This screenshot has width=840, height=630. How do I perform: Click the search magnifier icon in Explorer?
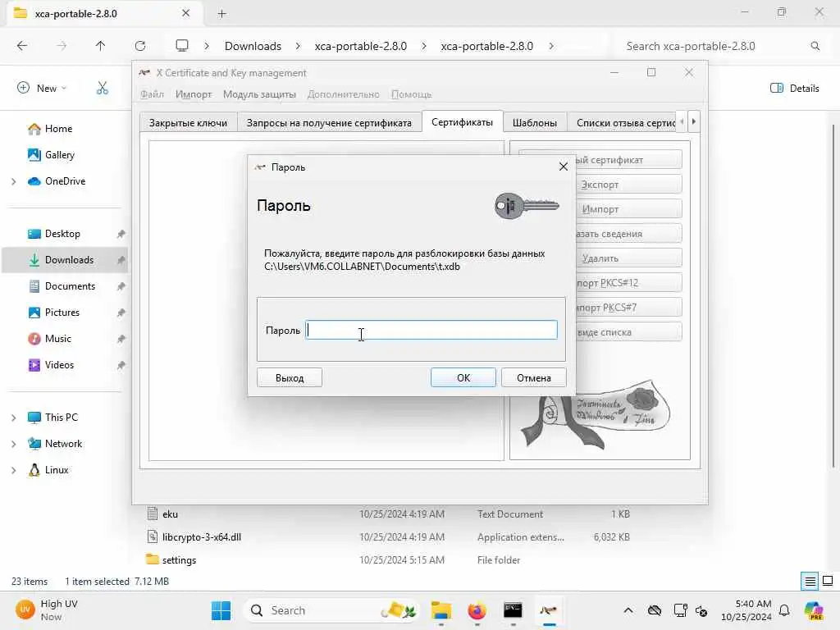pyautogui.click(x=815, y=46)
